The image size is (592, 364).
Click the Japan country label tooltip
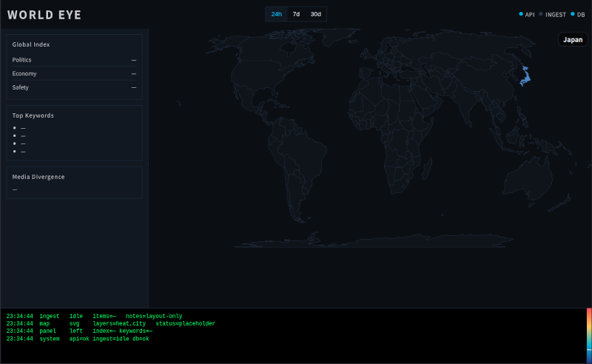[x=573, y=40]
